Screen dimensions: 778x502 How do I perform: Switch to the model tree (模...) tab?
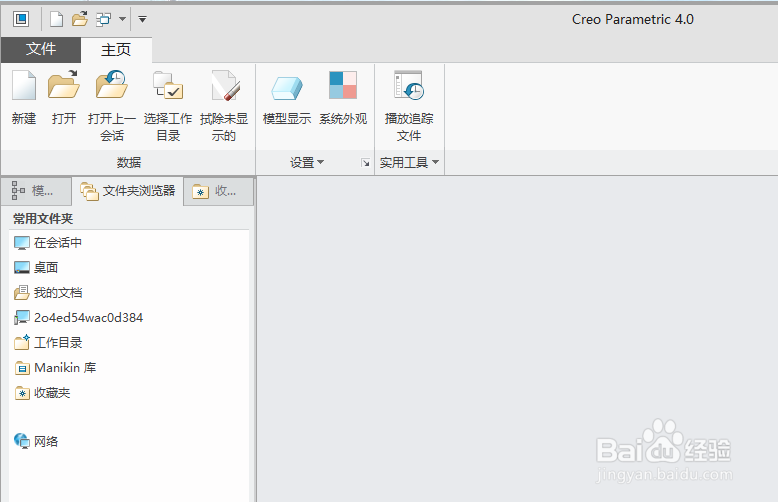[36, 190]
